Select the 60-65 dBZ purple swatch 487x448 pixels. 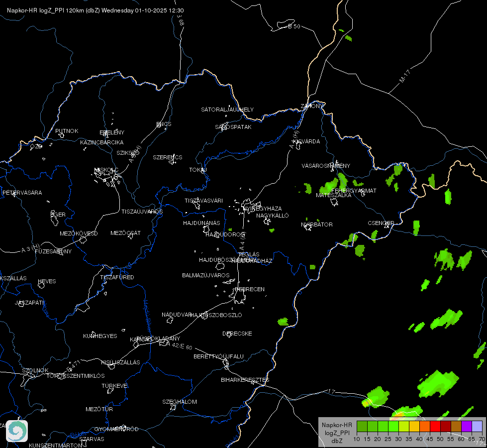click(x=467, y=426)
